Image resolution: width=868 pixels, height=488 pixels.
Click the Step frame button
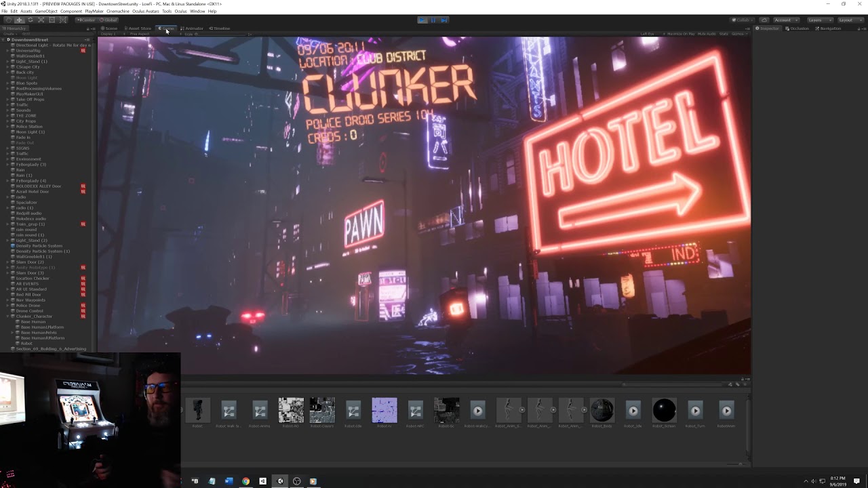[x=444, y=20]
